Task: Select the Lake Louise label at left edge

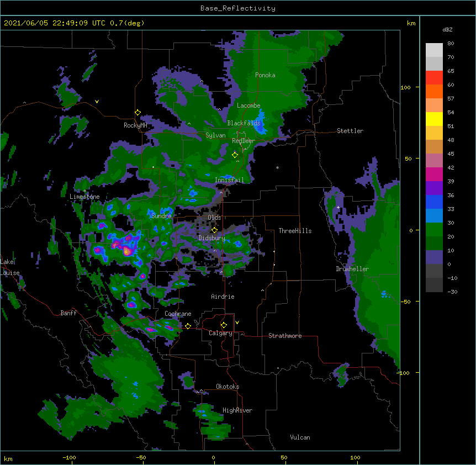Action: (x=10, y=267)
